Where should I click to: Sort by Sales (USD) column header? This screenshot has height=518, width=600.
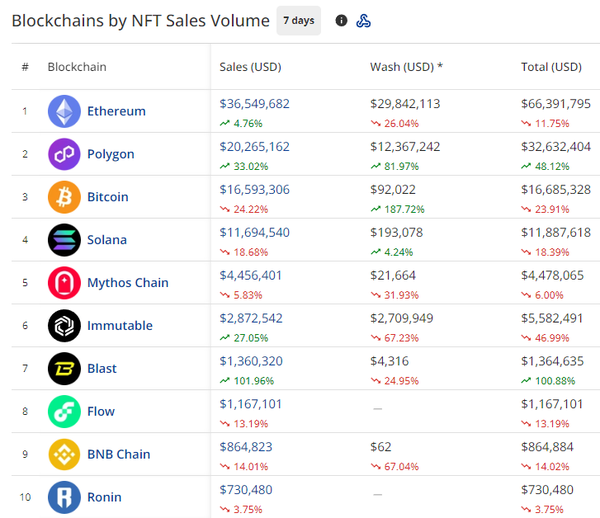250,67
